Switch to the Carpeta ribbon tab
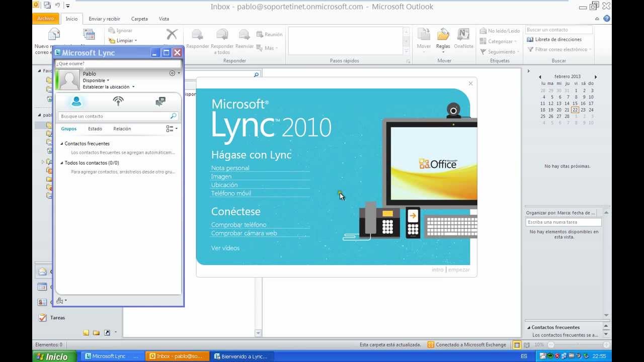 click(139, 19)
